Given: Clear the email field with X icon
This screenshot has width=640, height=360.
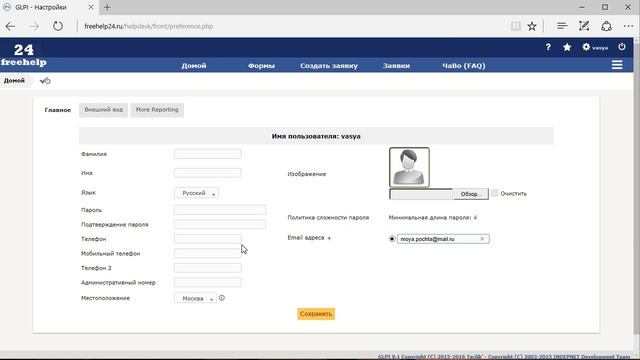Looking at the screenshot, I should pos(482,239).
